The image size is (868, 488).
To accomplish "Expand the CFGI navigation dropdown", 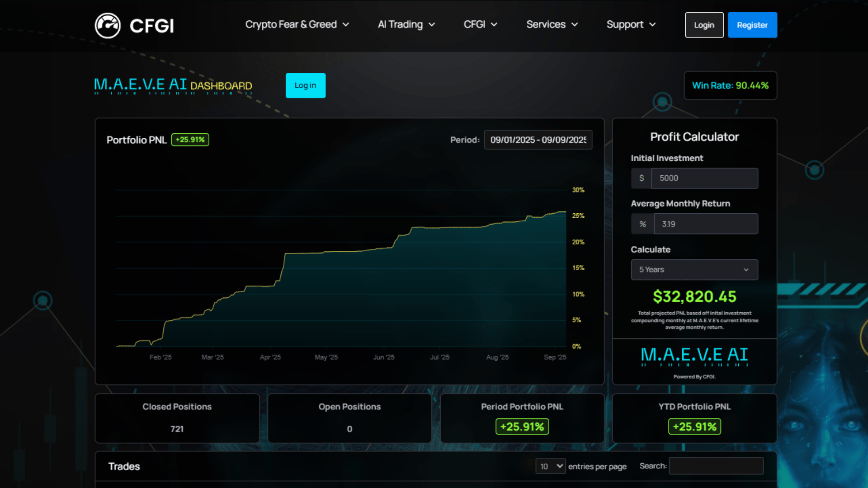I will [x=480, y=25].
